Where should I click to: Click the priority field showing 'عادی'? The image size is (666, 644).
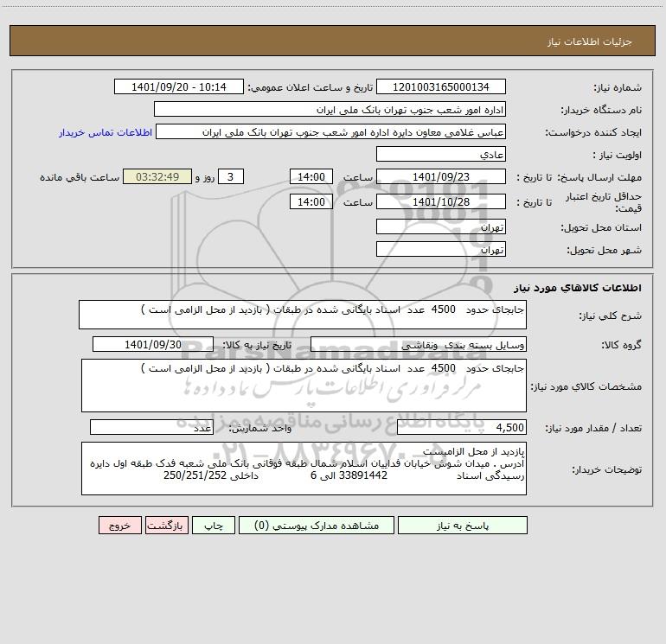point(441,155)
